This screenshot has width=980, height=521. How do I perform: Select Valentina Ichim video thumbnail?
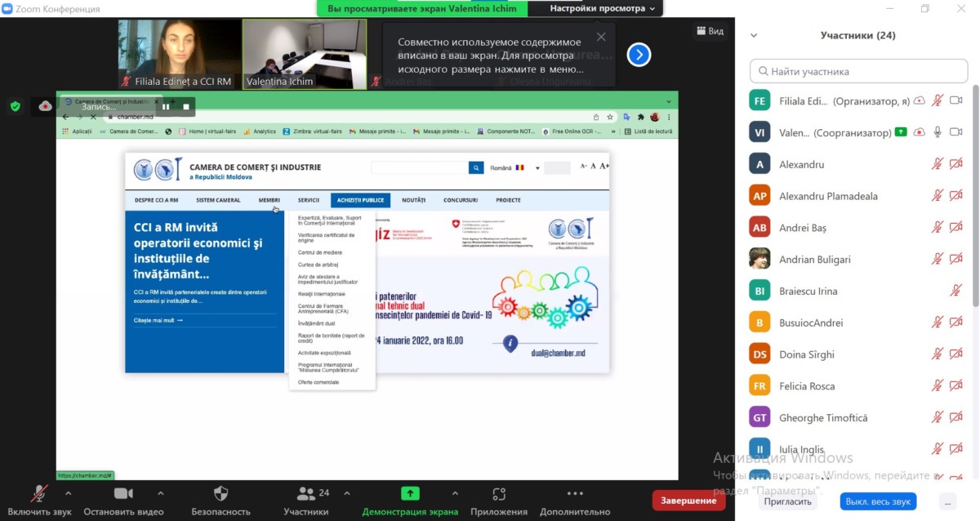305,54
